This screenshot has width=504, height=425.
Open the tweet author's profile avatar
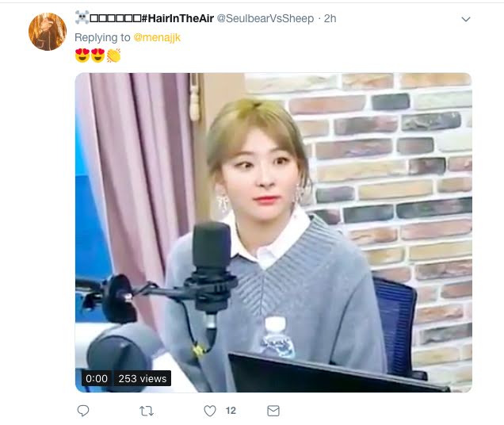pos(48,32)
